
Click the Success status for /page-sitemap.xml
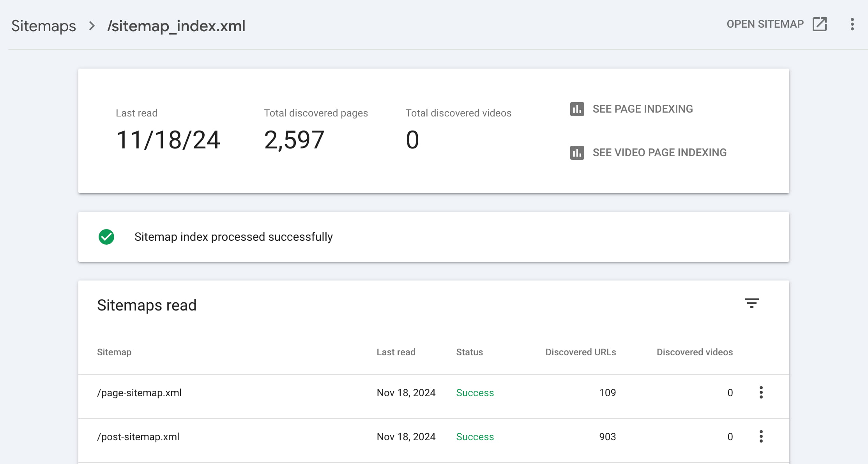475,393
